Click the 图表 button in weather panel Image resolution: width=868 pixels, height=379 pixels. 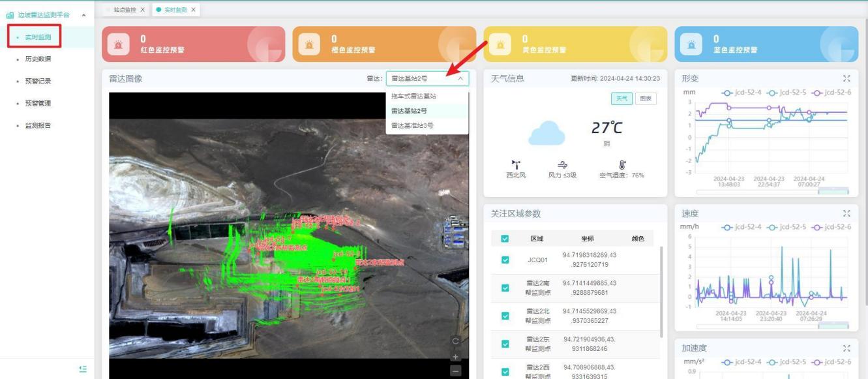pyautogui.click(x=646, y=99)
